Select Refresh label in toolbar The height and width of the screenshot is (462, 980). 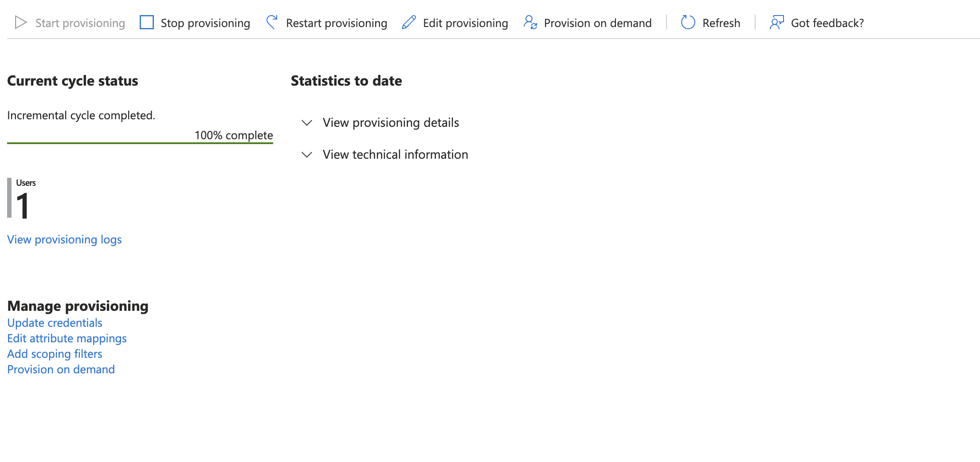point(721,23)
